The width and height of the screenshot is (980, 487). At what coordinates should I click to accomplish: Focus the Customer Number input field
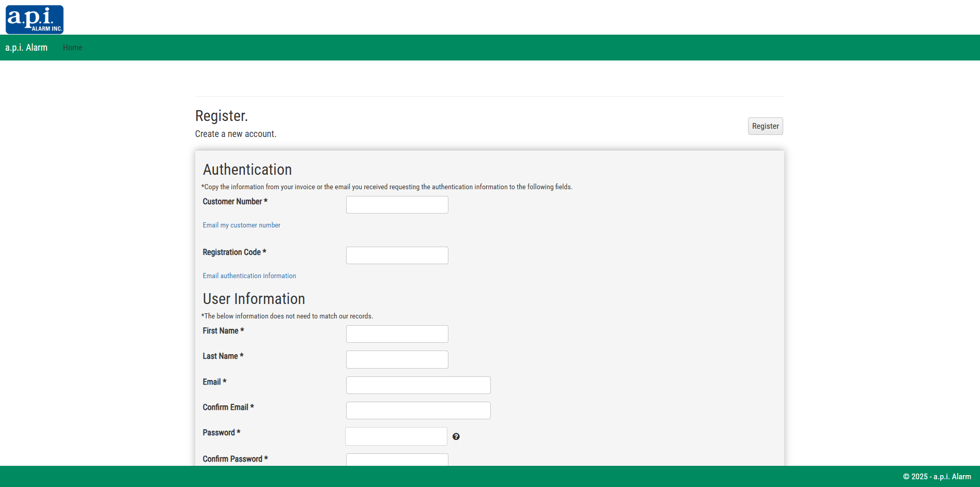coord(397,205)
